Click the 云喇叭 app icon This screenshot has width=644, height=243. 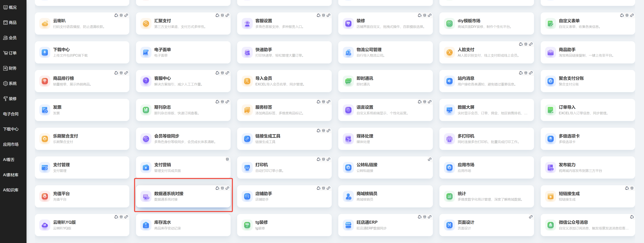45,23
